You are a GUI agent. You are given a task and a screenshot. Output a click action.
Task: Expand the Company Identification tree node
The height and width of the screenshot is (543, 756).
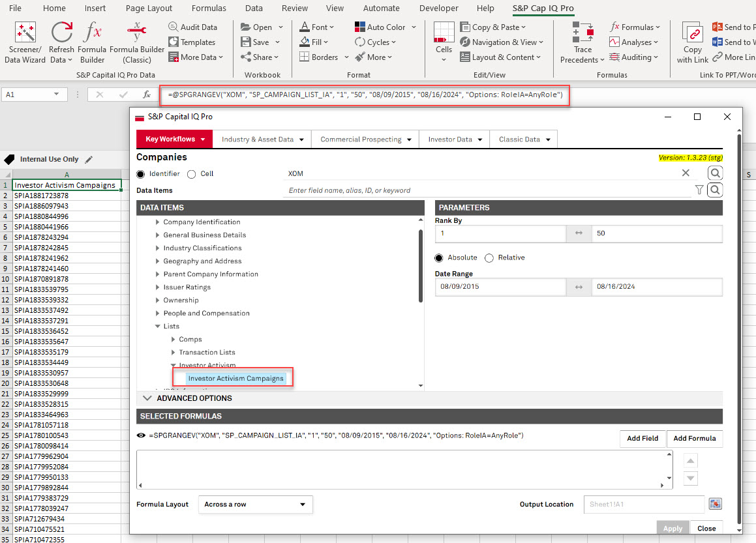click(x=157, y=222)
